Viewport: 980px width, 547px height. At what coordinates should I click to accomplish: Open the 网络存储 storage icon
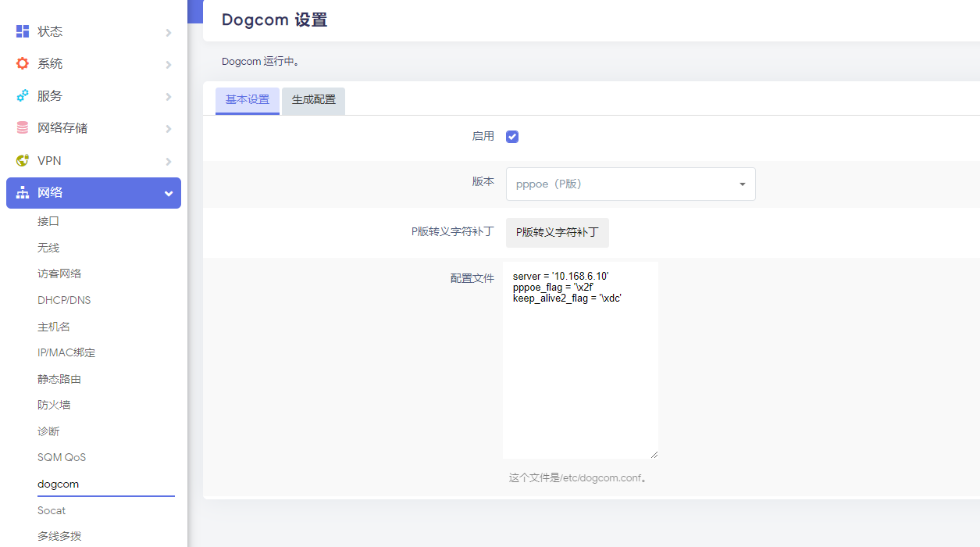21,127
